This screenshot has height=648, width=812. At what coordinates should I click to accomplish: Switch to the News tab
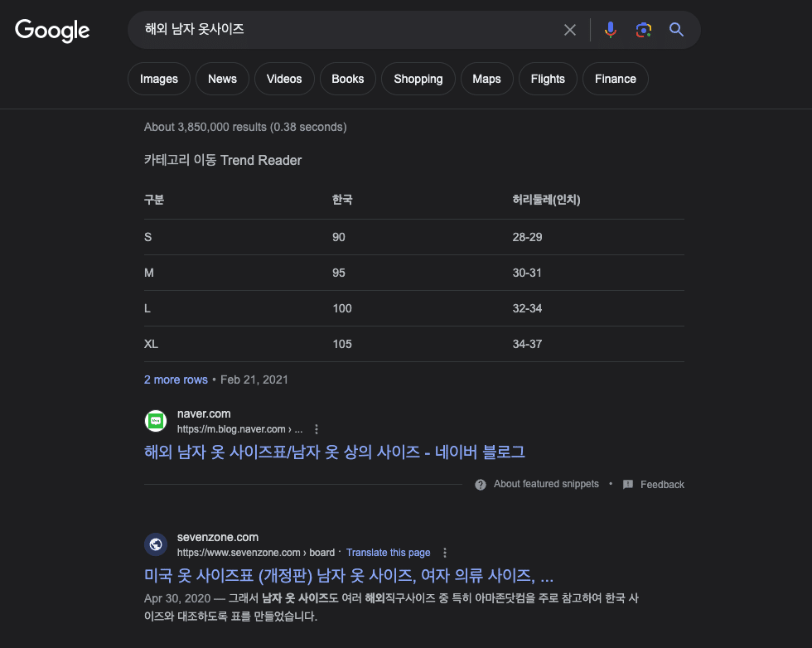tap(222, 79)
